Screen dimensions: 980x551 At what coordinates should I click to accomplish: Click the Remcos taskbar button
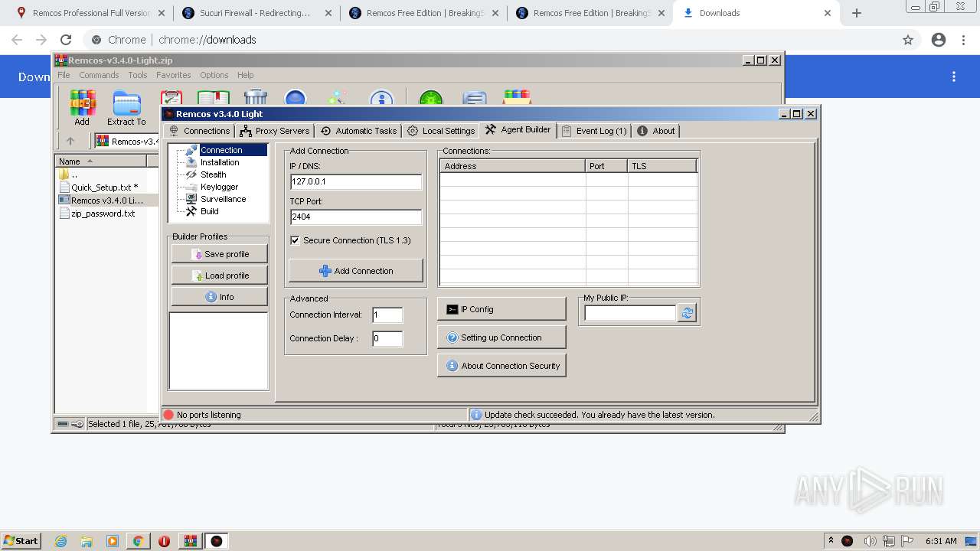click(217, 541)
